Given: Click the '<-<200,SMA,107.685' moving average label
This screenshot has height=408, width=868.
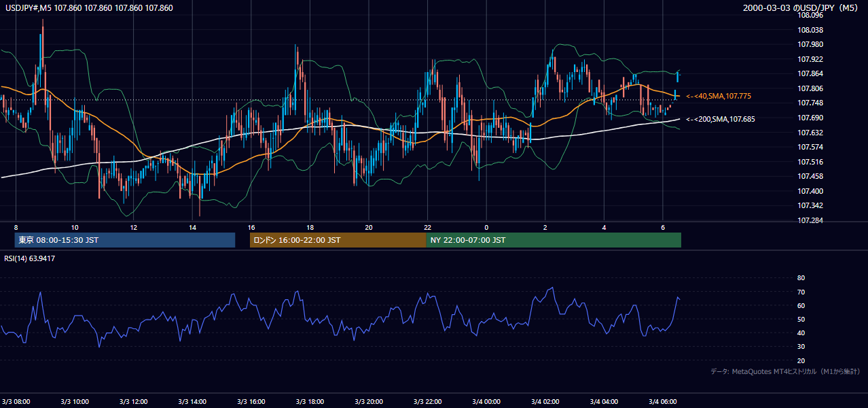Looking at the screenshot, I should (721, 119).
